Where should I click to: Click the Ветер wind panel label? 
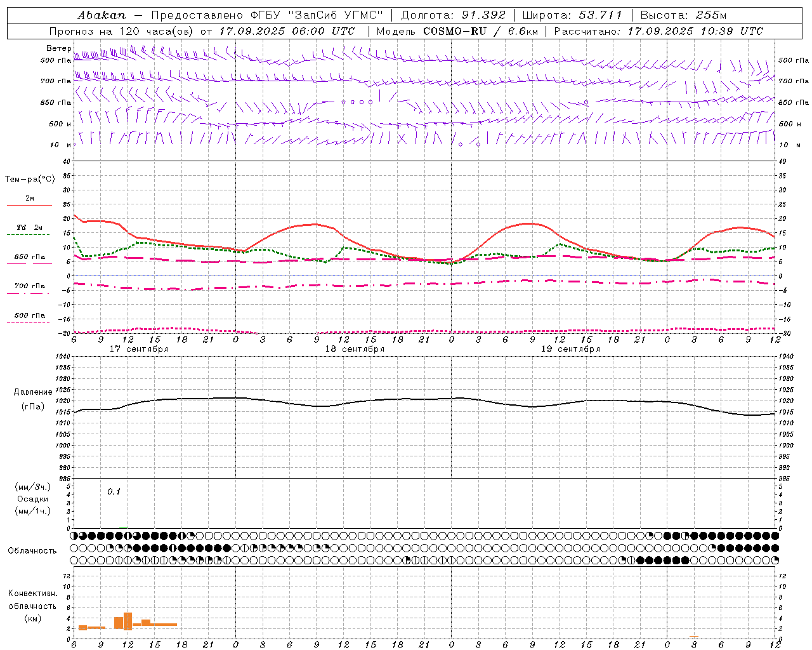(x=58, y=48)
